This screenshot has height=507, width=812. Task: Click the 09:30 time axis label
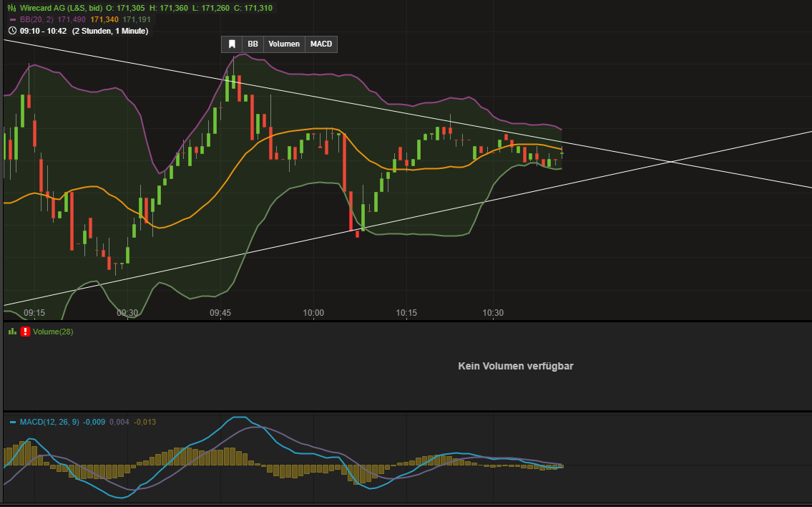(127, 313)
